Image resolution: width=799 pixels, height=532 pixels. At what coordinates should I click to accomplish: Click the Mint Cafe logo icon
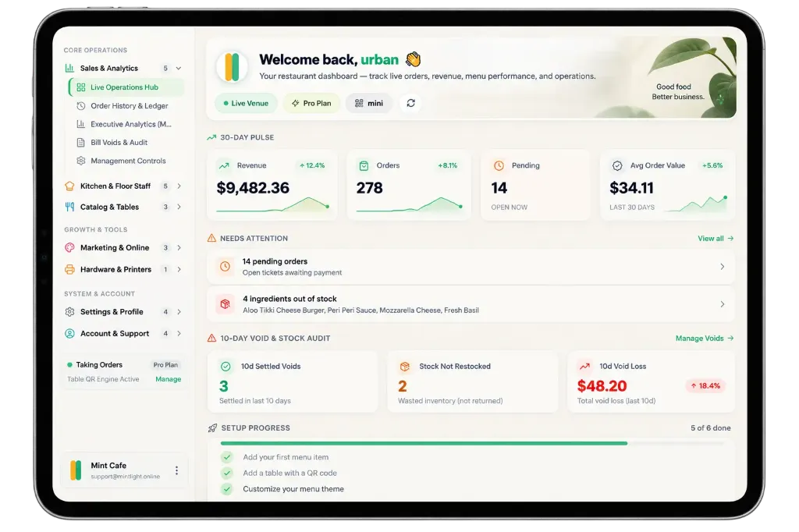click(x=76, y=470)
